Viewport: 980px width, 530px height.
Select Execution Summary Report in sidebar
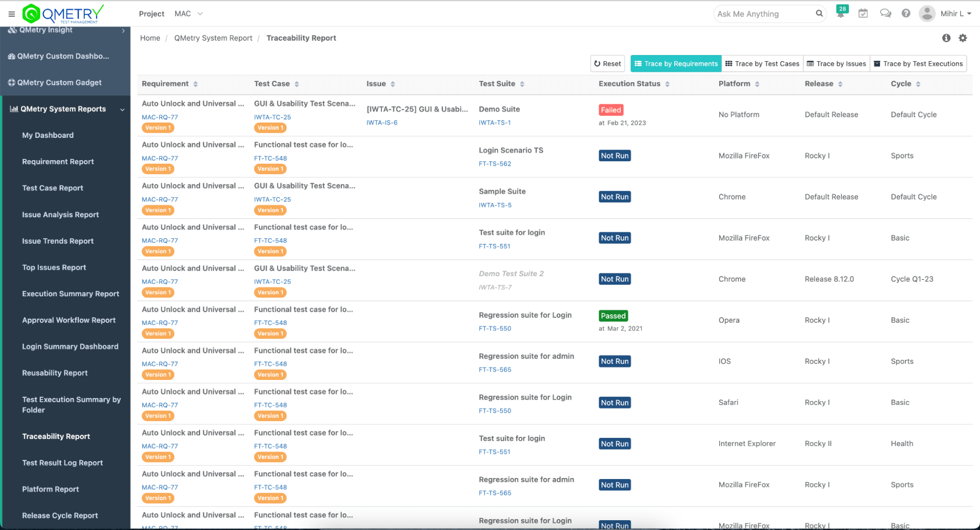pos(71,294)
